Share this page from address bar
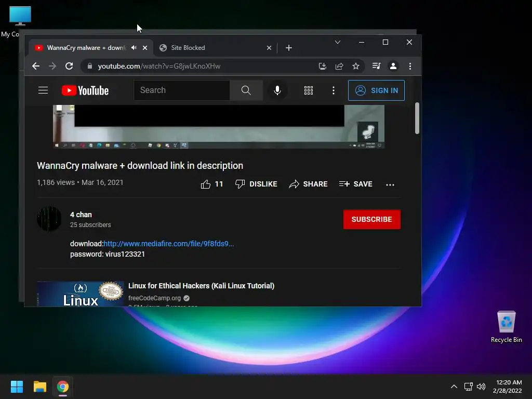532x399 pixels. click(339, 66)
